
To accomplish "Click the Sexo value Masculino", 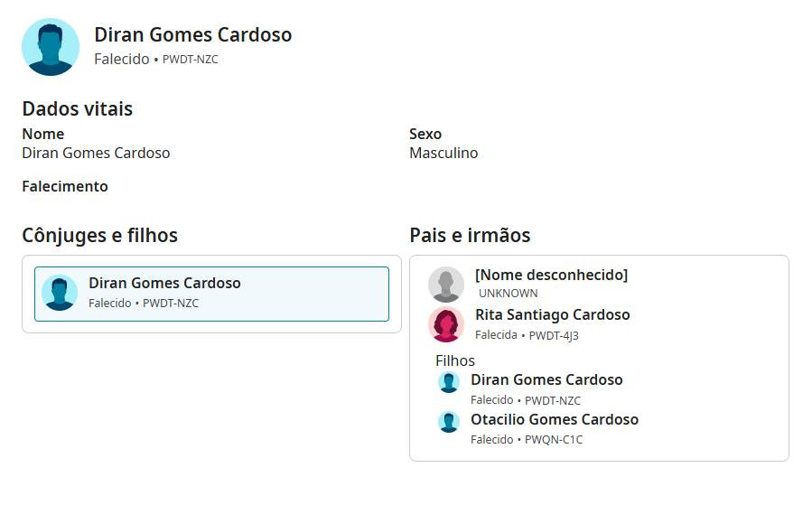I will click(443, 153).
